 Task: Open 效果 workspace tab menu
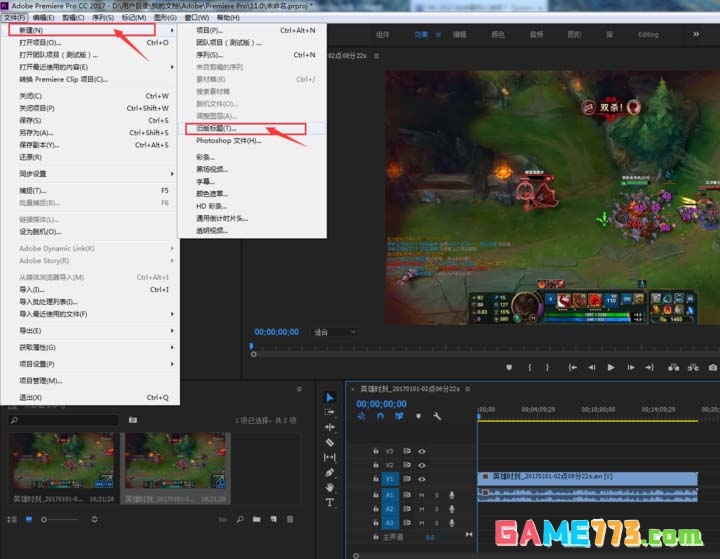[438, 34]
